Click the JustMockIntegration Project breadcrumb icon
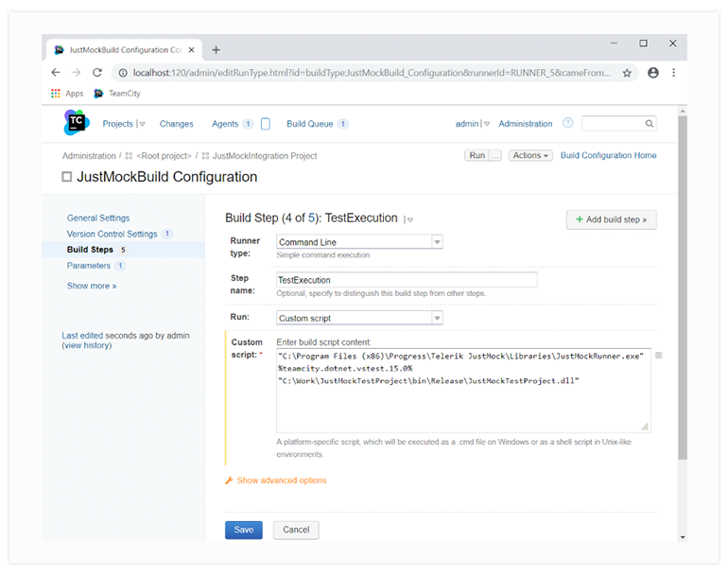Viewport: 728px width, 576px height. pos(206,156)
